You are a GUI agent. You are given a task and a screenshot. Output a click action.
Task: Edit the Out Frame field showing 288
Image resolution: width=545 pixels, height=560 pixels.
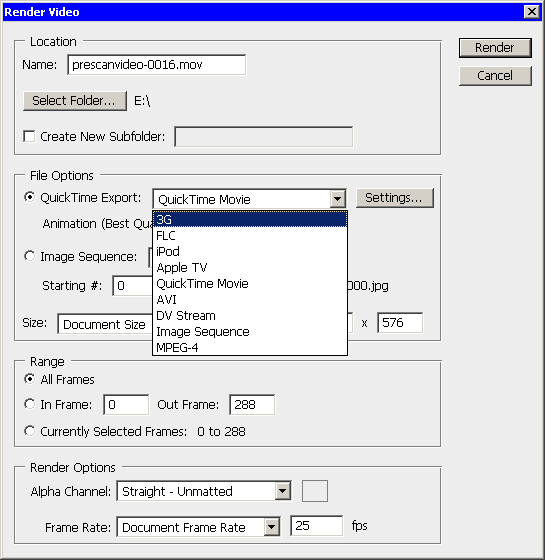252,405
